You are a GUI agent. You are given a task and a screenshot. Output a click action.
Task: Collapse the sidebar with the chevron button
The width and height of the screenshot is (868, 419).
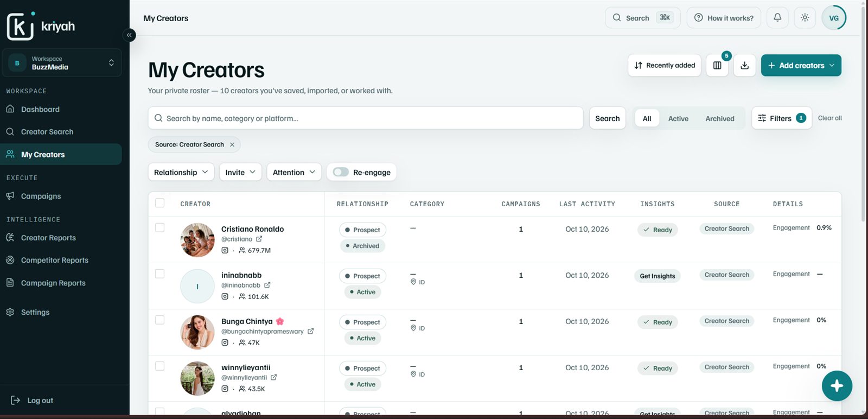point(129,35)
